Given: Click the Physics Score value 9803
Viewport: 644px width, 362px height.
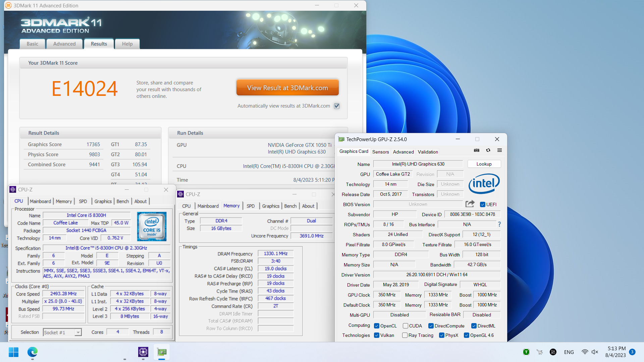Looking at the screenshot, I should (94, 155).
